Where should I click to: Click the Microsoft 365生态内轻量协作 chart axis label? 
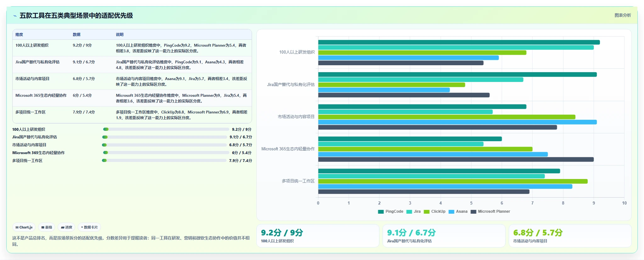pyautogui.click(x=288, y=149)
